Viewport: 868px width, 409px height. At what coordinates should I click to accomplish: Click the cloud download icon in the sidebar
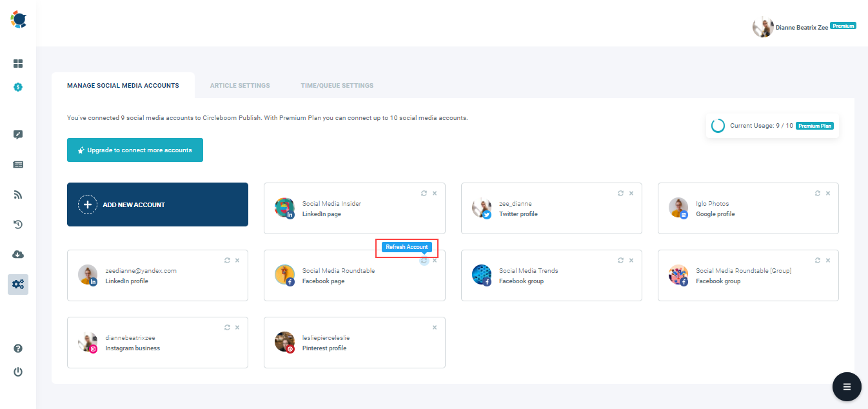17,254
